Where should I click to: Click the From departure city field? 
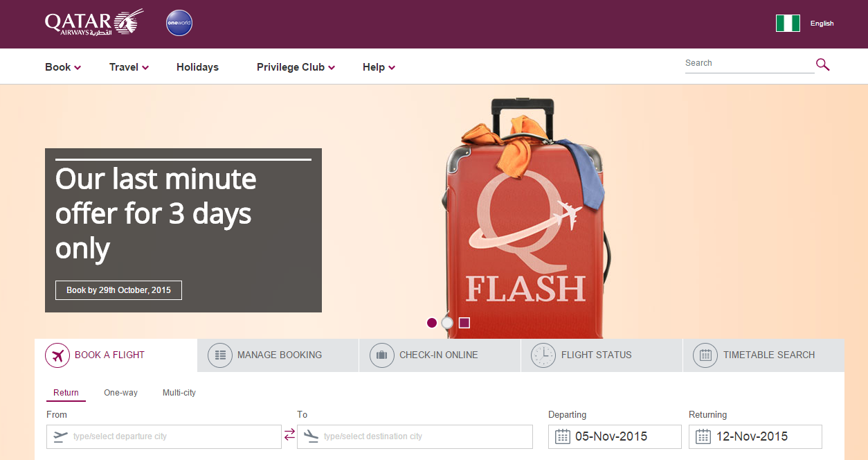pos(164,436)
